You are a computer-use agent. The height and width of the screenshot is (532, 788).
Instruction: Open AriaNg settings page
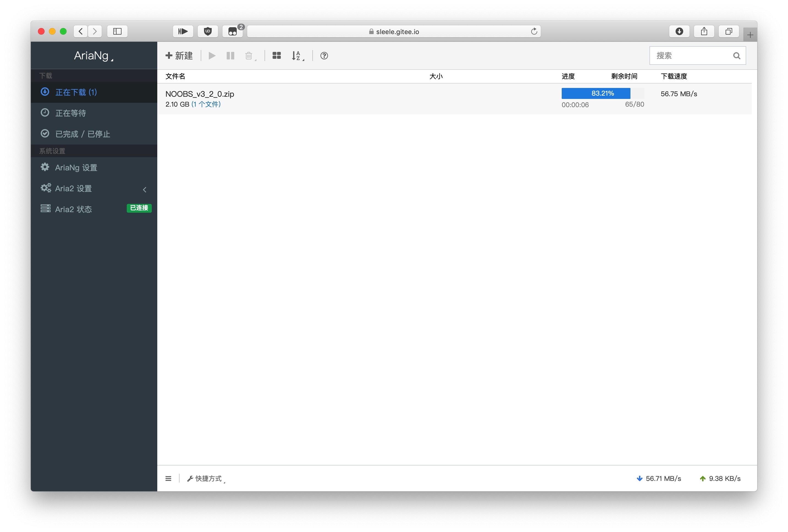76,168
